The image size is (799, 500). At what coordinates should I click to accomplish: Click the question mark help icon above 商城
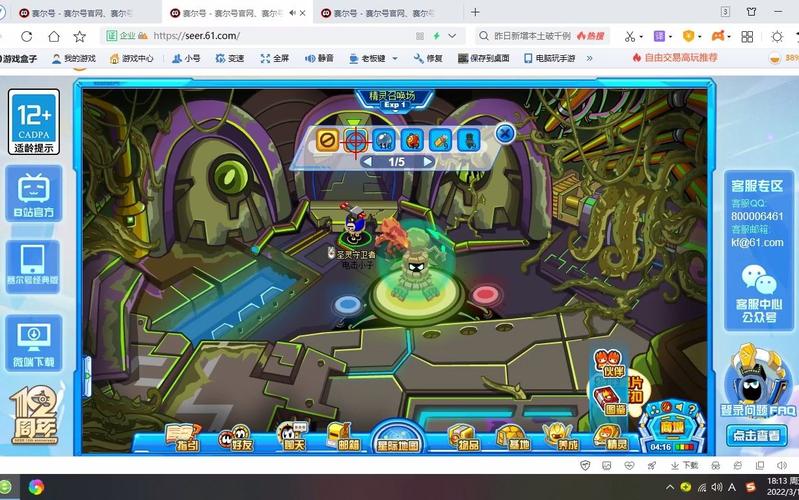pyautogui.click(x=691, y=408)
